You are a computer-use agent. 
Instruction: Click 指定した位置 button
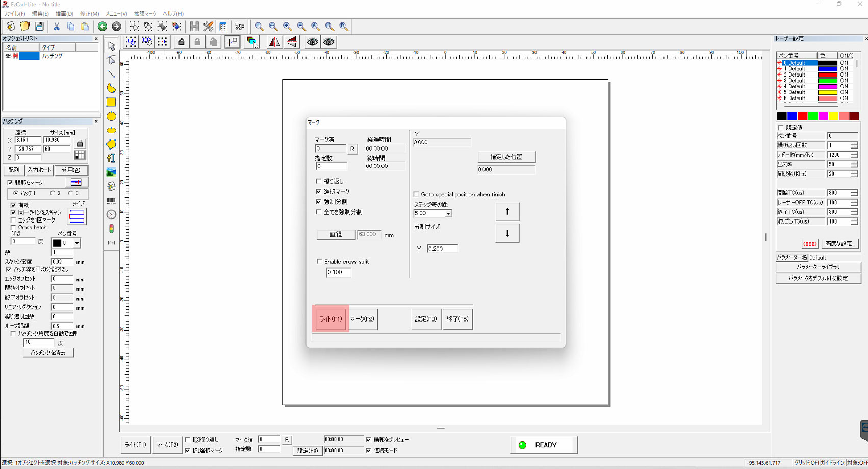tap(506, 157)
